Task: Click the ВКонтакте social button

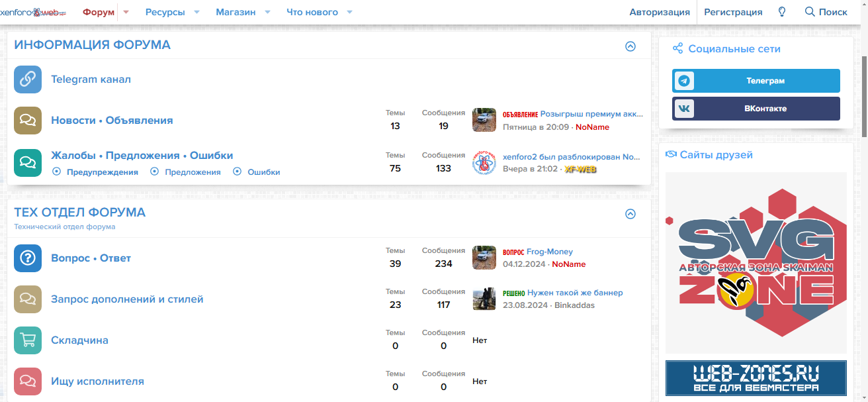Action: point(756,109)
